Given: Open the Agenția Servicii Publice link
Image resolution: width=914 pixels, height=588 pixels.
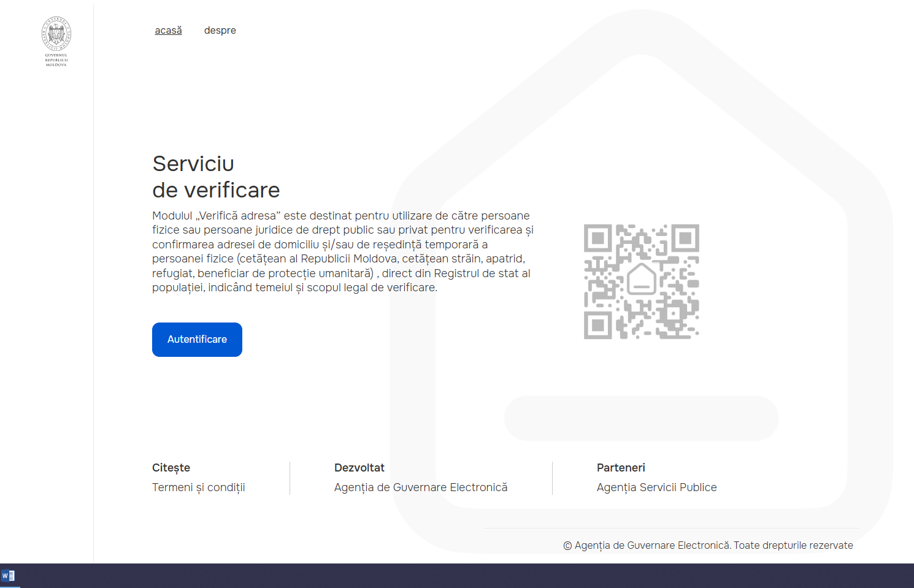Looking at the screenshot, I should [657, 487].
